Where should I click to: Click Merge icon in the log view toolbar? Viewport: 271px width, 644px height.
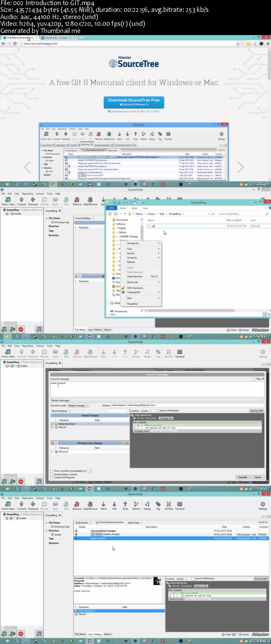[147, 505]
